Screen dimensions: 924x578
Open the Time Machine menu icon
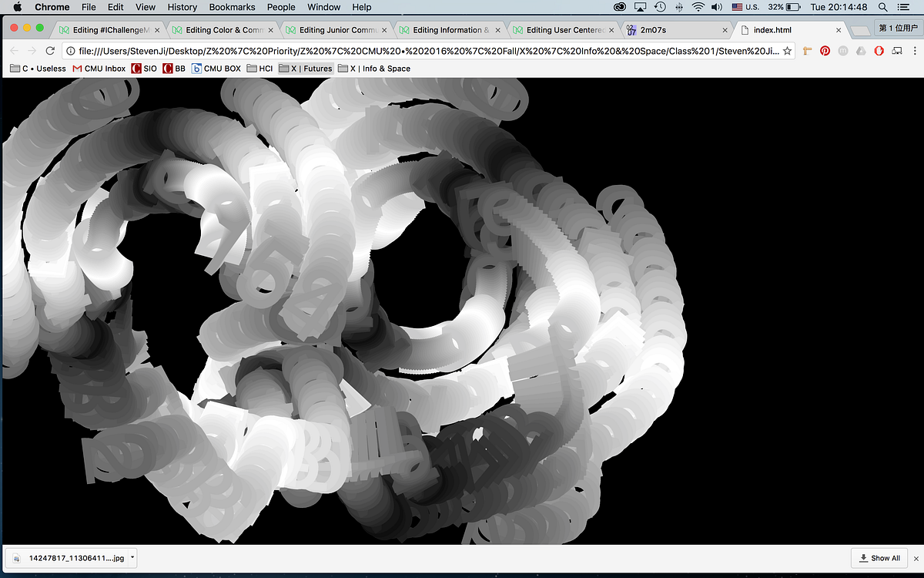[x=660, y=7]
